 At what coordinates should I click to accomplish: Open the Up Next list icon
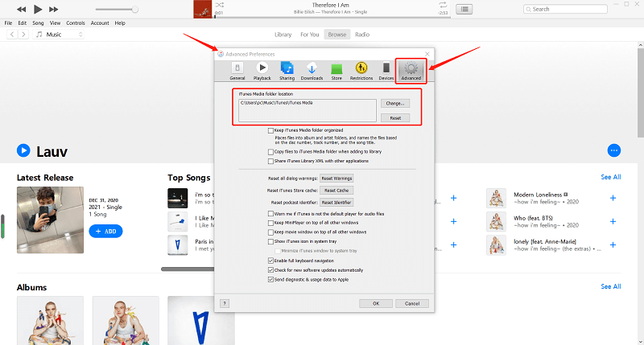[x=464, y=9]
